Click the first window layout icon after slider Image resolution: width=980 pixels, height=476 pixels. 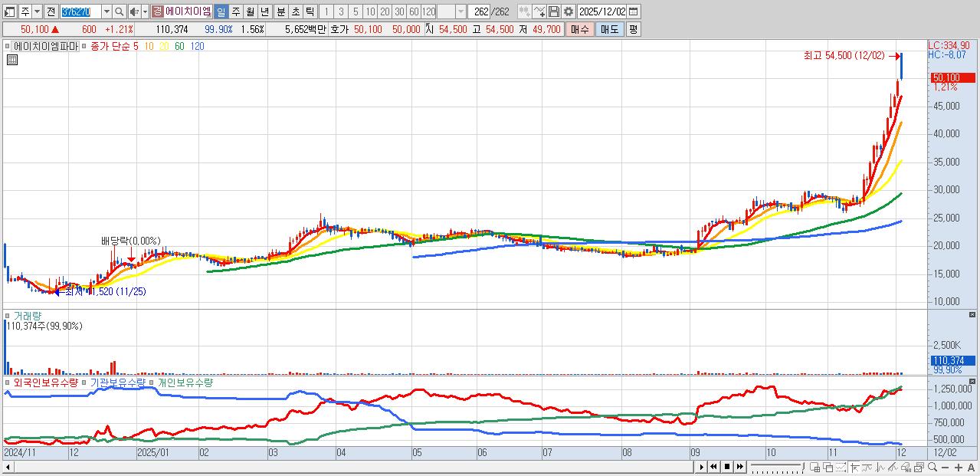click(x=814, y=467)
